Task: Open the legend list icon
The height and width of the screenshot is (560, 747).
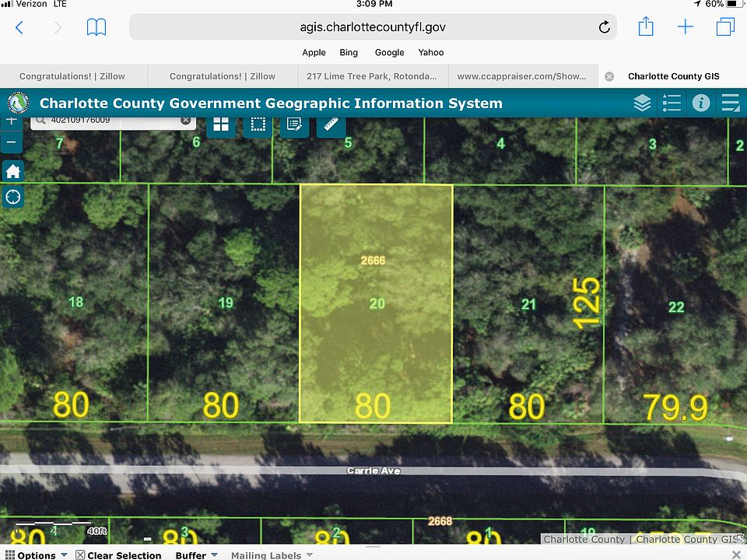Action: (672, 103)
